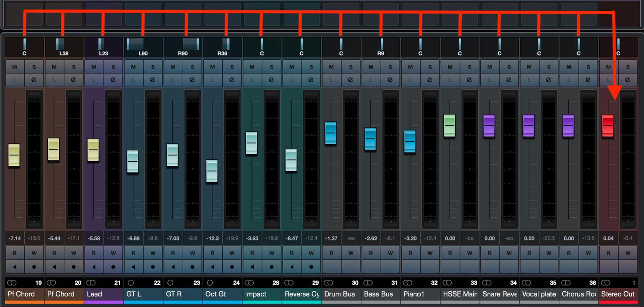The height and width of the screenshot is (307, 644).
Task: Enable monitor speaker on GT R channel
Action: click(173, 267)
